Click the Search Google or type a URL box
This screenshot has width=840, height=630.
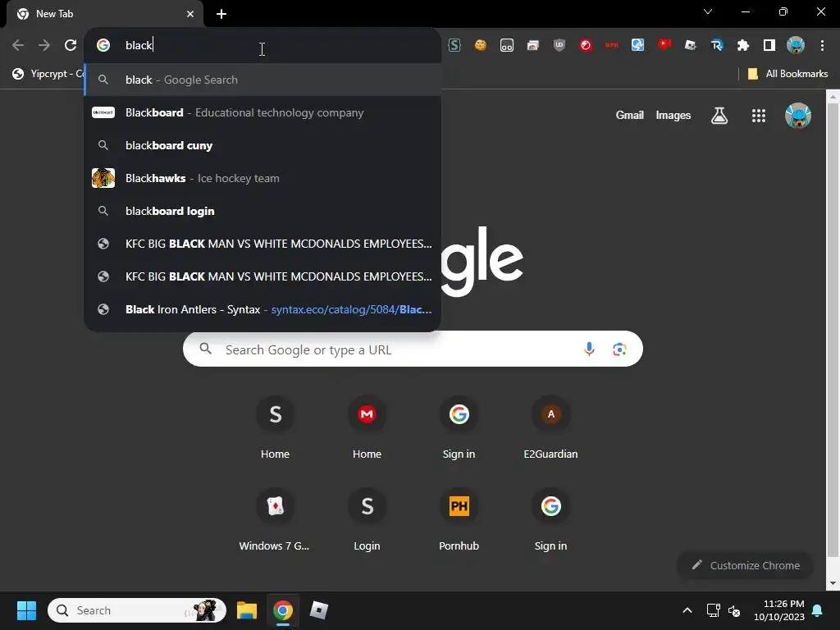click(x=413, y=349)
